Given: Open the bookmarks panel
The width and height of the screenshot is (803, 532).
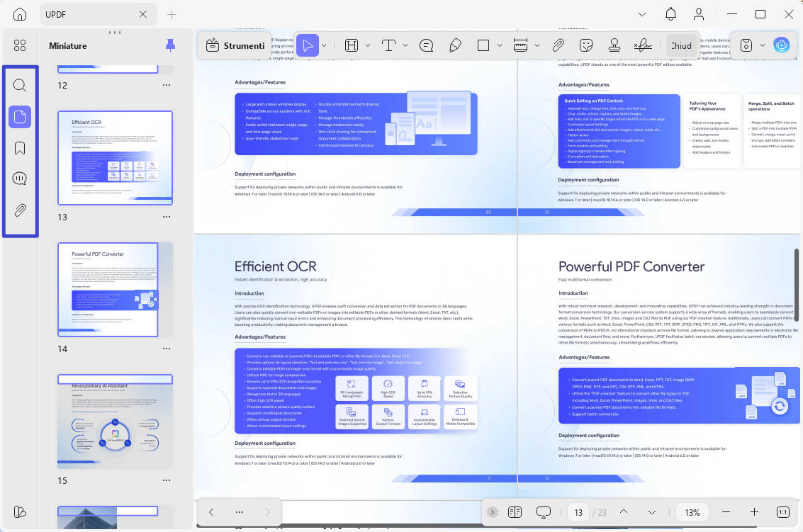Looking at the screenshot, I should coord(19,148).
